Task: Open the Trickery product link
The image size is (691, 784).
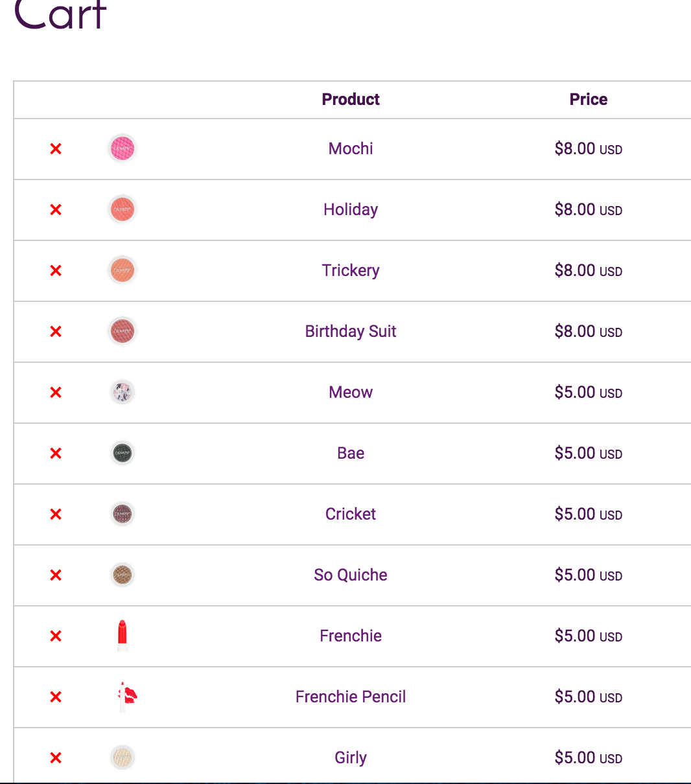Action: click(x=351, y=270)
